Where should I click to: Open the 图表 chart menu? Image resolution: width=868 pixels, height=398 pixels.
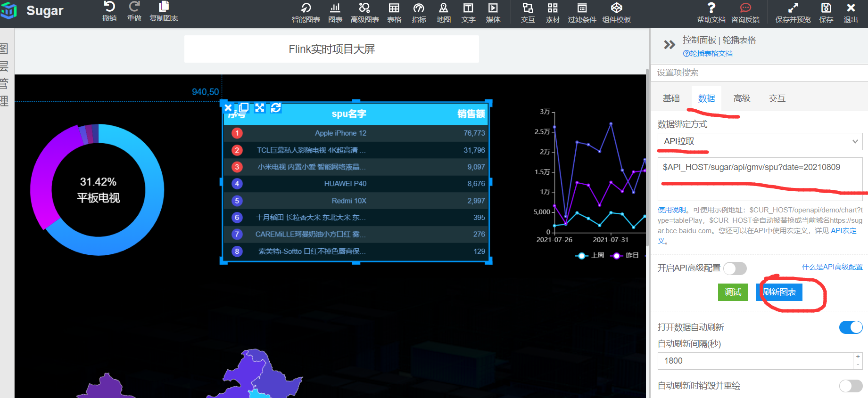click(335, 13)
